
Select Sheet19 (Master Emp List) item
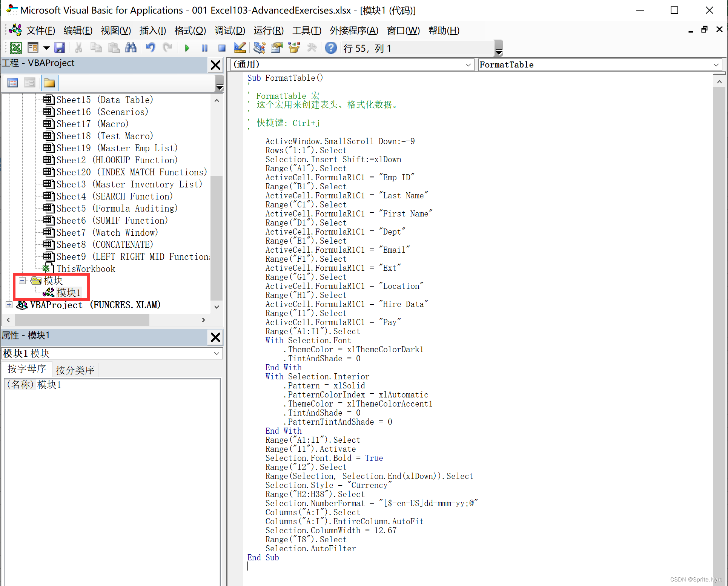117,148
